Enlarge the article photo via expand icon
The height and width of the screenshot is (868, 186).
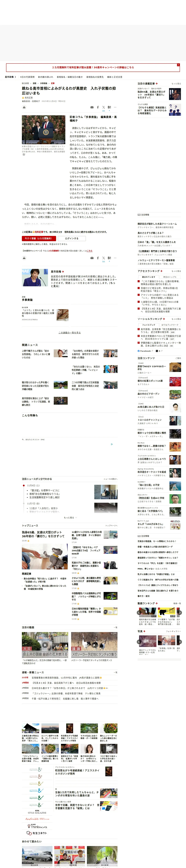[24, 154]
